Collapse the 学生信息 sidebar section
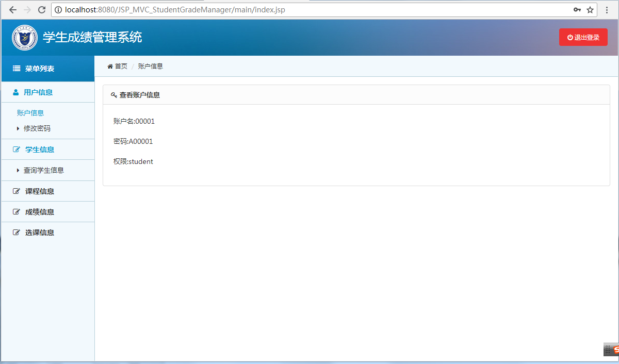This screenshot has width=619, height=364. 39,150
